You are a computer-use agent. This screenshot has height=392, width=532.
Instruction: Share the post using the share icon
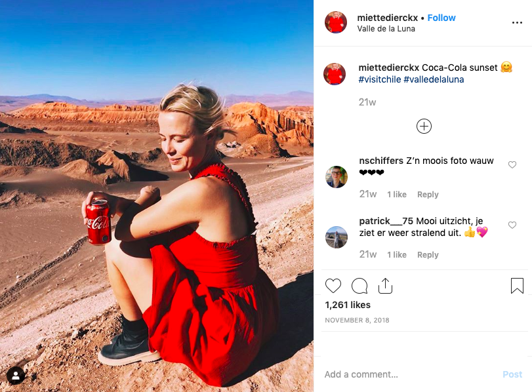pos(385,286)
